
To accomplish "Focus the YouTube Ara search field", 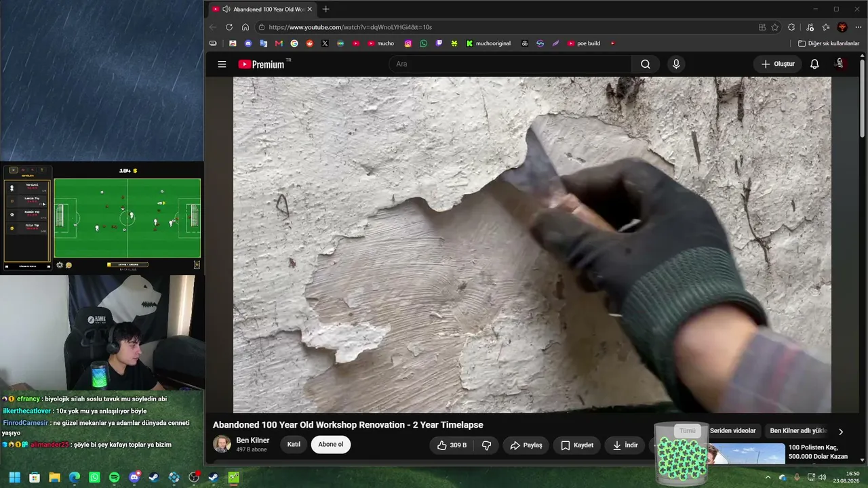I will (511, 64).
